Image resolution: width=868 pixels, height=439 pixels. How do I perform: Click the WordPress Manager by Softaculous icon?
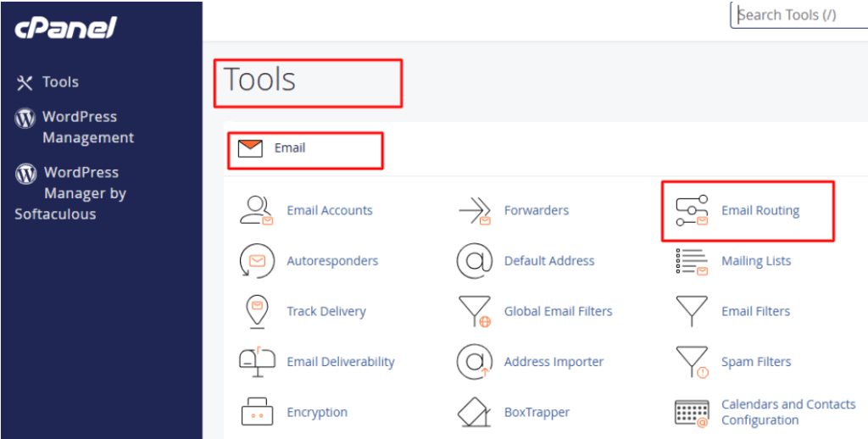25,173
